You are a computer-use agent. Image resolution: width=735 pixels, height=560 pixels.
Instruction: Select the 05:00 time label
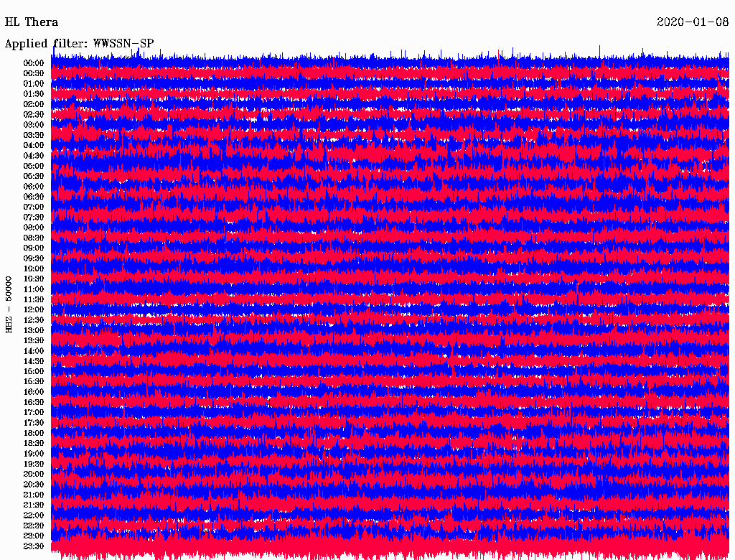(x=33, y=166)
